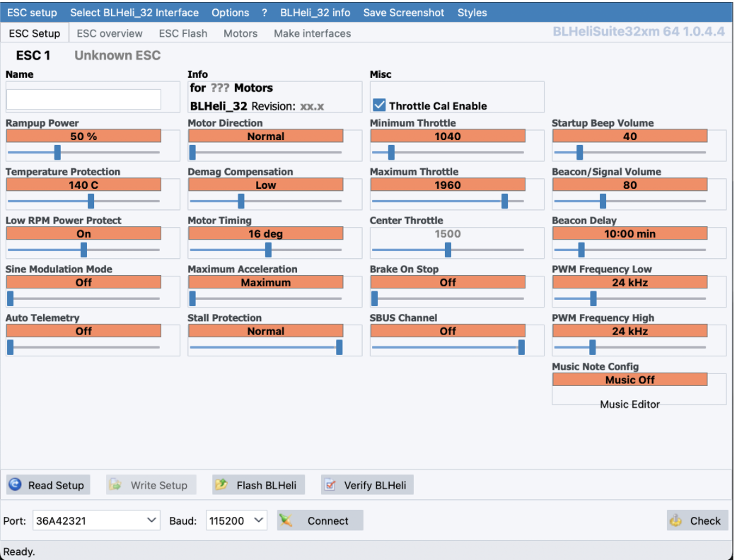Click the Motor Timing slider handle

point(268,250)
